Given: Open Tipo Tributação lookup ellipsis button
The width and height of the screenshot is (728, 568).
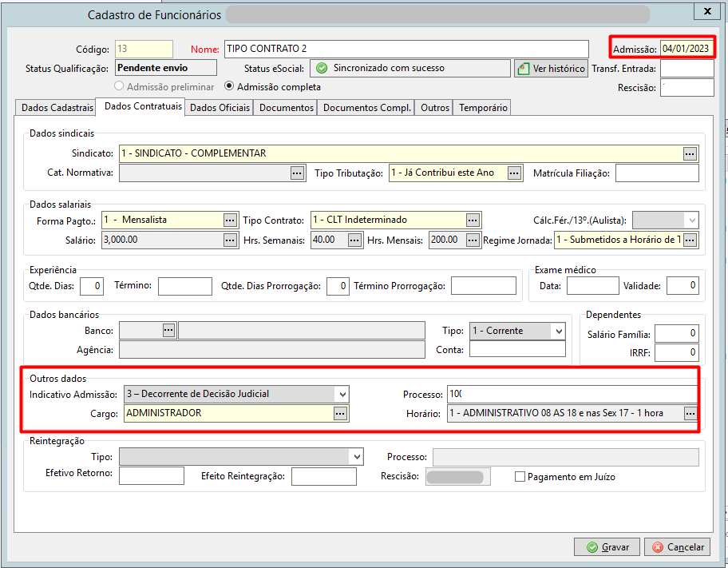Looking at the screenshot, I should point(513,173).
